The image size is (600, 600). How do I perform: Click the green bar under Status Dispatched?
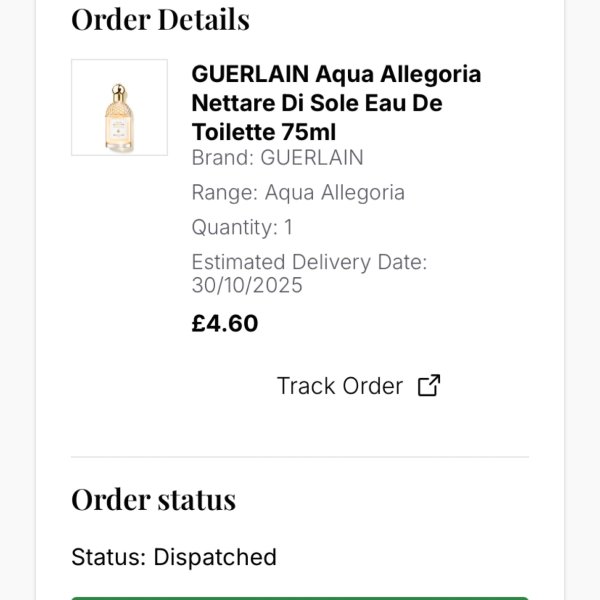[300, 597]
